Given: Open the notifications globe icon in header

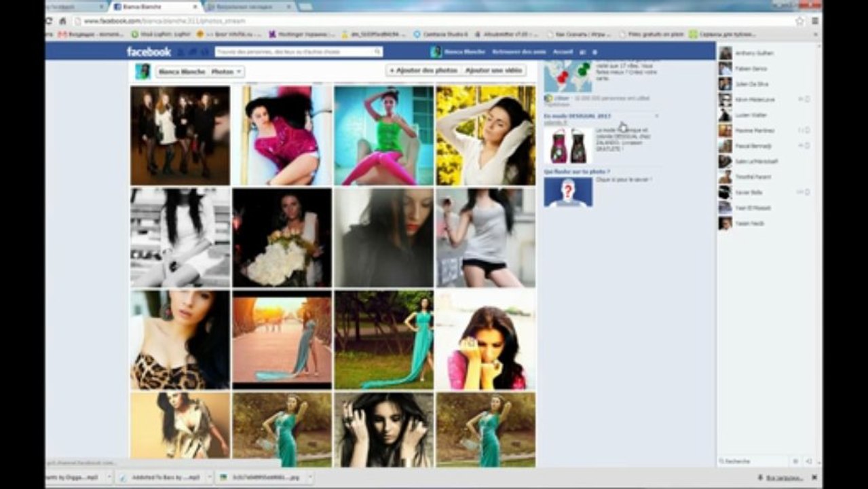Looking at the screenshot, I should click(x=204, y=52).
